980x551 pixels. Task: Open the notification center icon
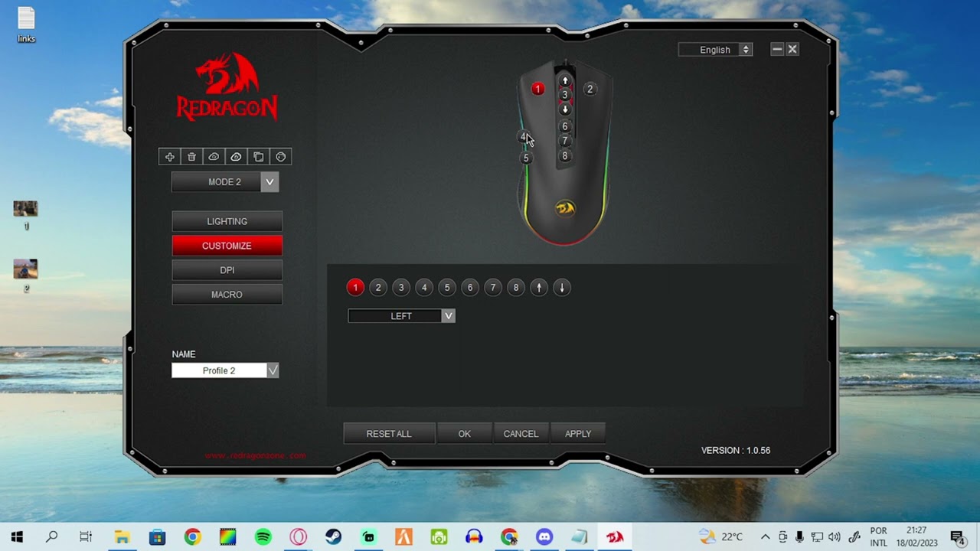[957, 537]
